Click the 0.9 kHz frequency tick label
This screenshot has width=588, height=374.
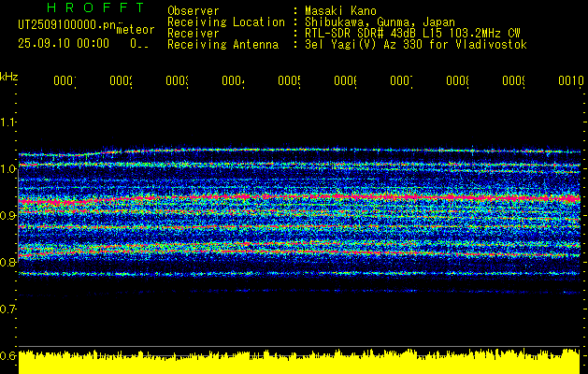coord(8,215)
